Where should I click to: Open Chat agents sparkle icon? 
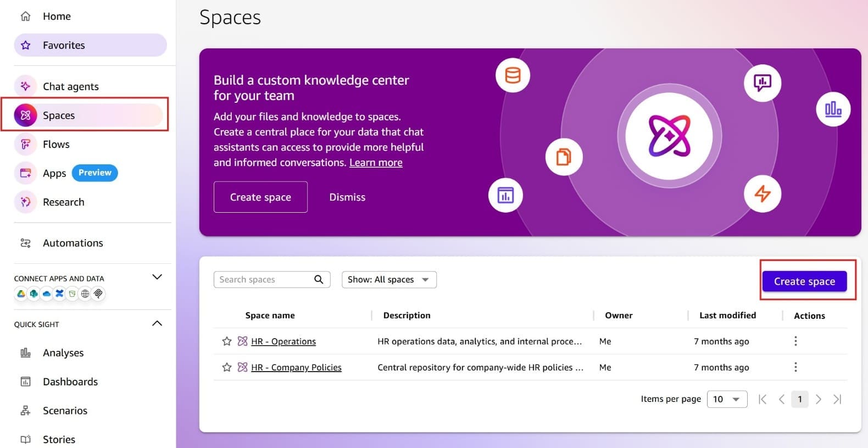(25, 86)
